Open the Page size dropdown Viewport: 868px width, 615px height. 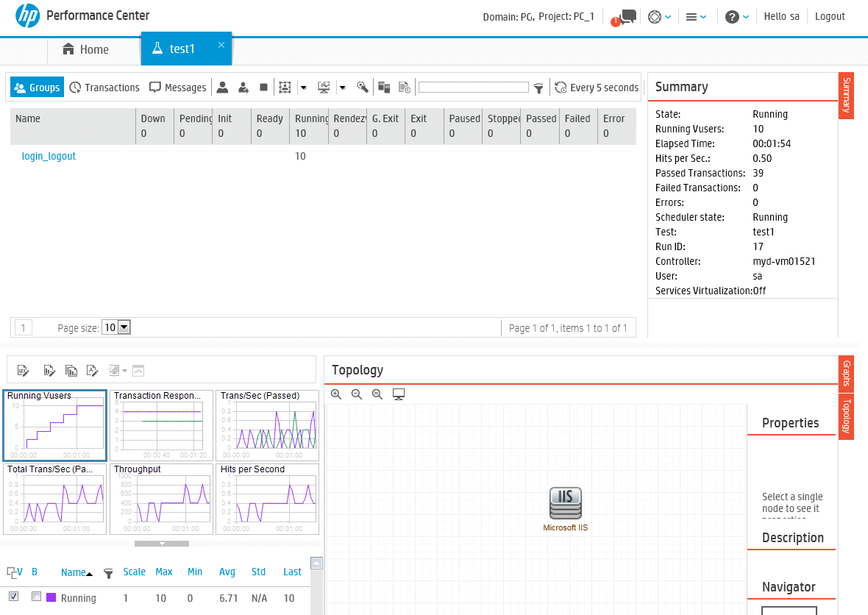pos(116,327)
